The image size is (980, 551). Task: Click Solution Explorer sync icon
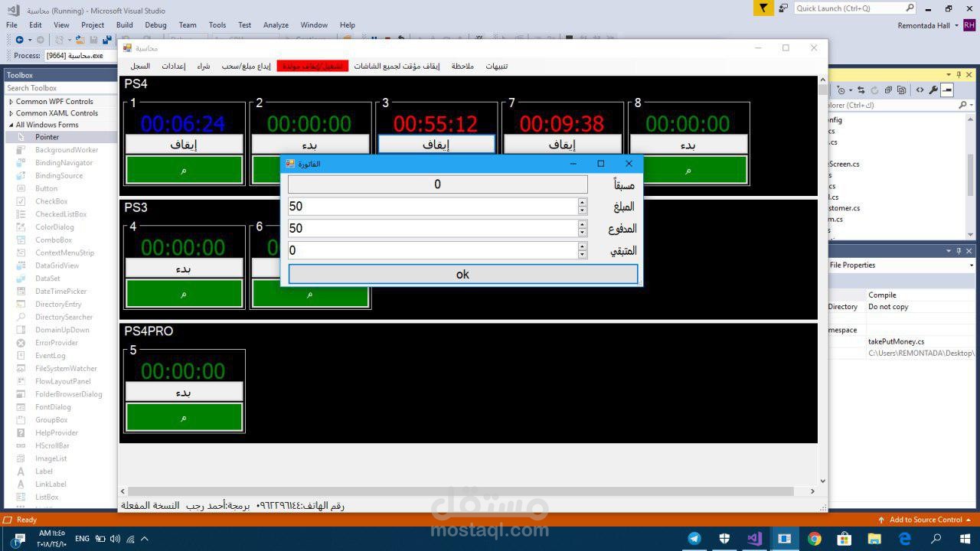(x=861, y=90)
